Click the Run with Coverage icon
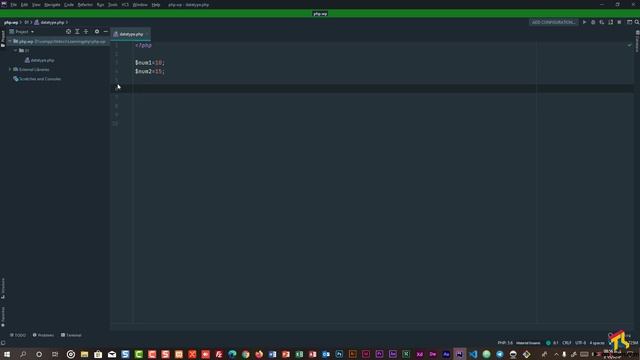Screen dimensions: 640x360 tap(602, 22)
